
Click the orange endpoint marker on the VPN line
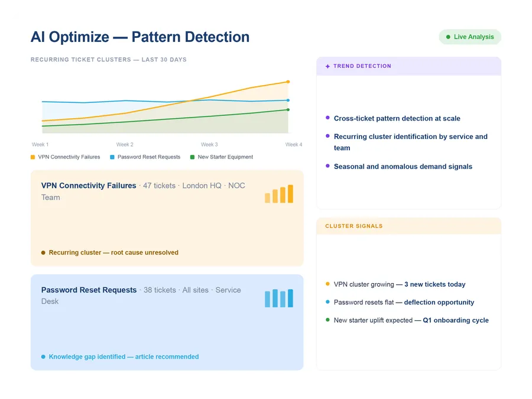tap(288, 82)
